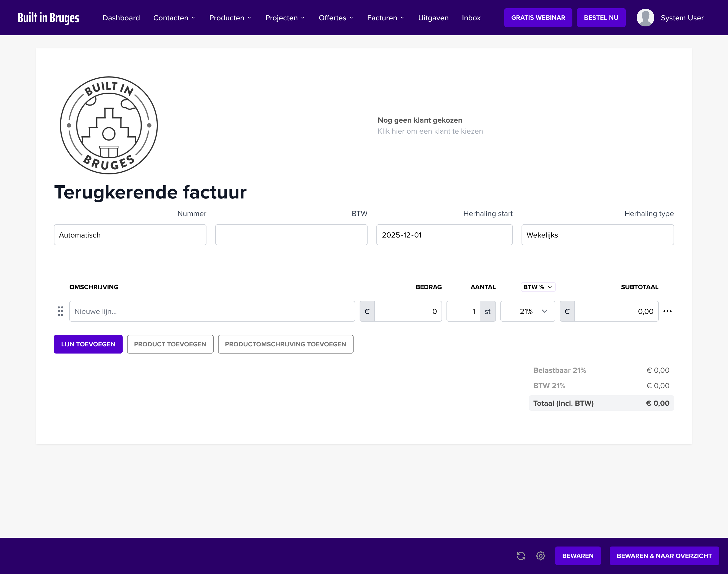
Task: Click 'Klik hier om een klant te kiezen'
Action: click(x=430, y=131)
